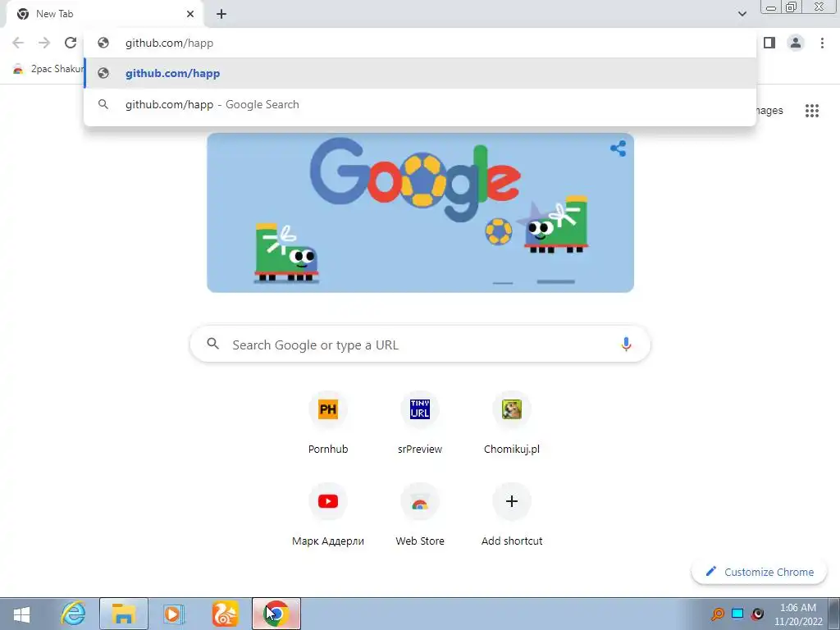Click the magnifier tray icon
840x630 pixels.
(717, 614)
